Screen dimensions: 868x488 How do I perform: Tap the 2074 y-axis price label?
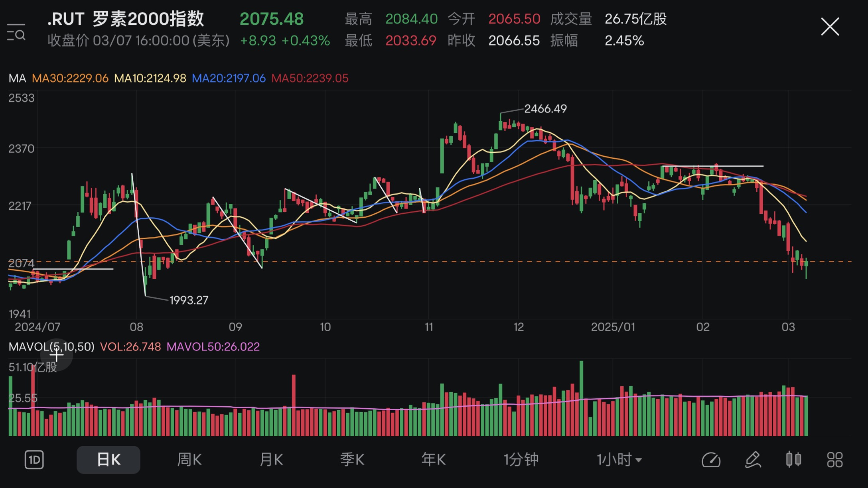22,263
